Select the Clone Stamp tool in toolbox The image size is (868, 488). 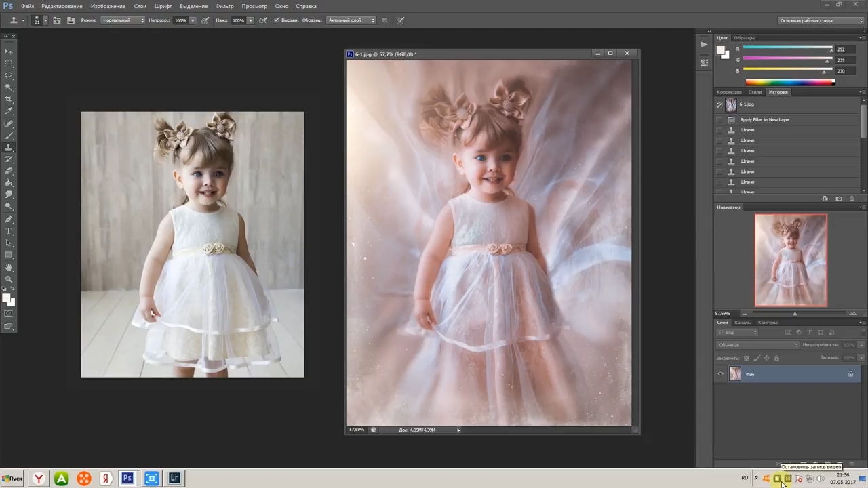9,147
